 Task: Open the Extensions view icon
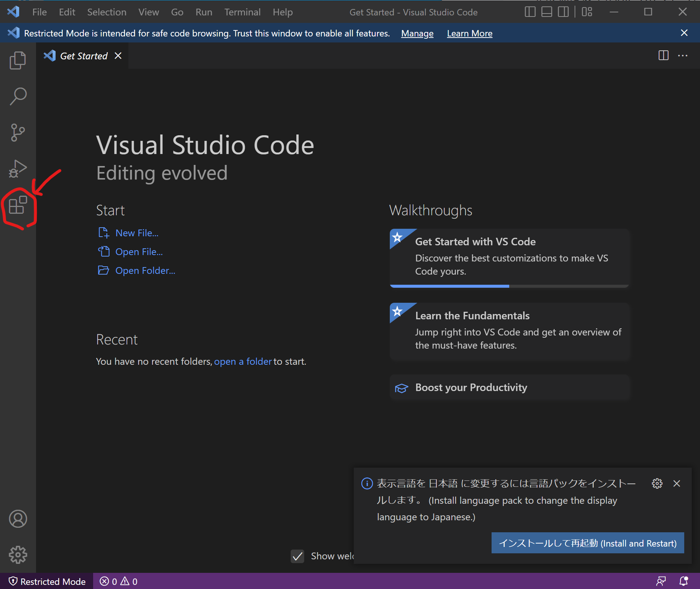(18, 205)
